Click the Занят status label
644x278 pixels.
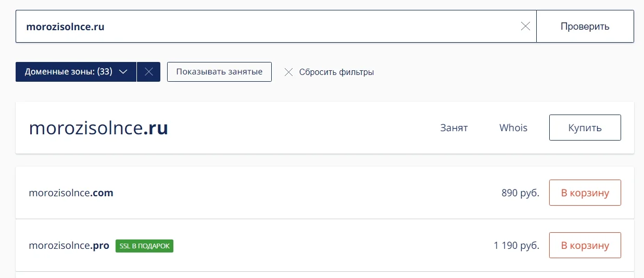(x=454, y=128)
